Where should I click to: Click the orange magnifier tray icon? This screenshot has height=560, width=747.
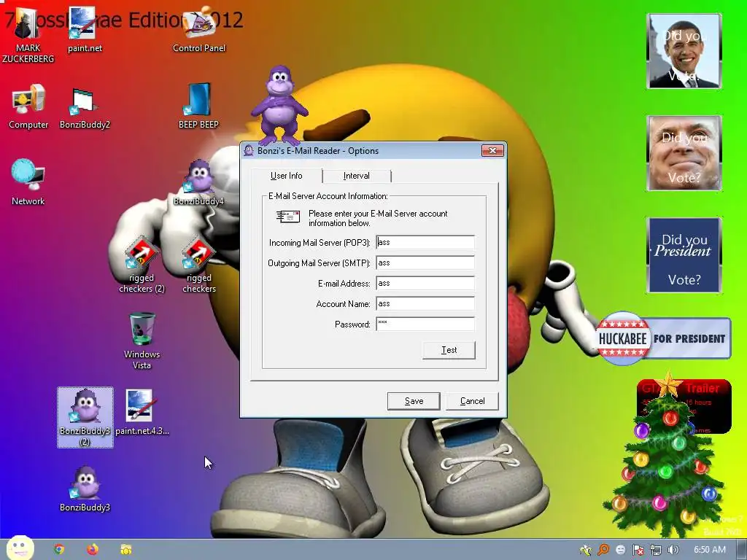pos(603,550)
